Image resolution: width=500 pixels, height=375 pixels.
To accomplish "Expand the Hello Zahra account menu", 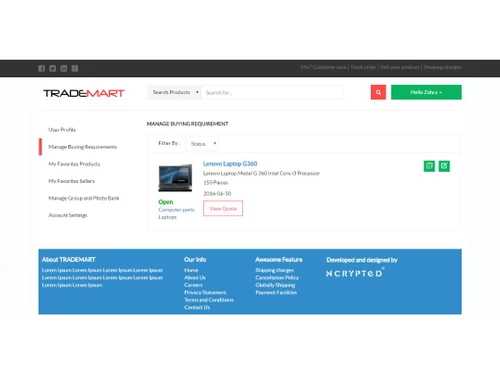I will point(426,92).
